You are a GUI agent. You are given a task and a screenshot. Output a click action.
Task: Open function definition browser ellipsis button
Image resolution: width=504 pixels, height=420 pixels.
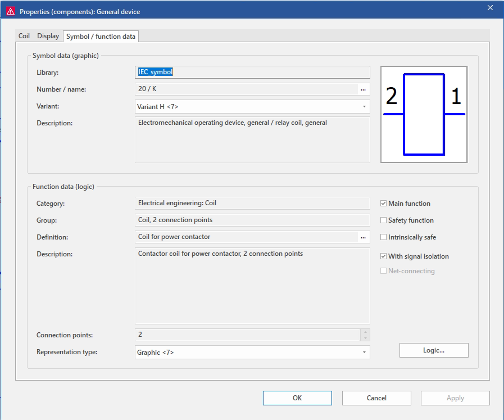pos(363,237)
